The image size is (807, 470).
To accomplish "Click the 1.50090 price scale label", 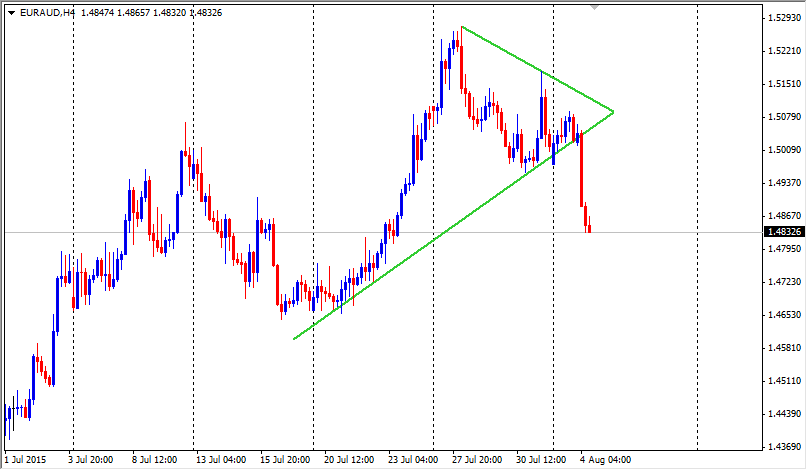I will [x=784, y=150].
